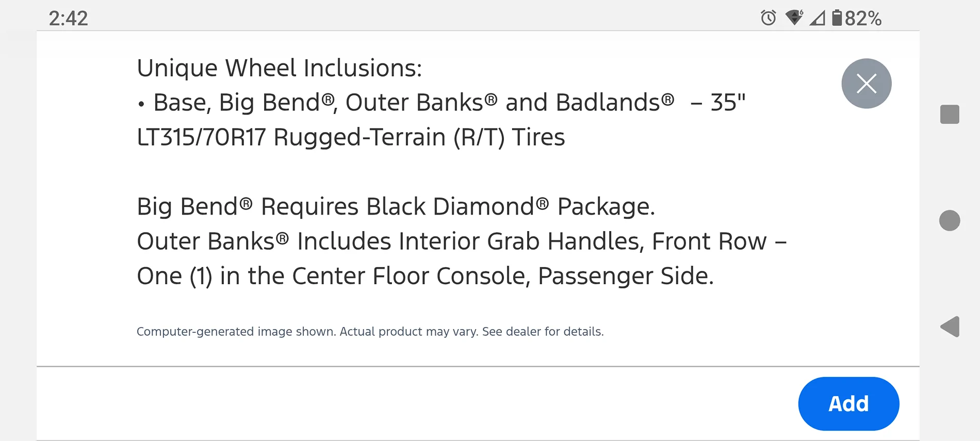980x441 pixels.
Task: Tap the battery status icon
Action: (837, 18)
